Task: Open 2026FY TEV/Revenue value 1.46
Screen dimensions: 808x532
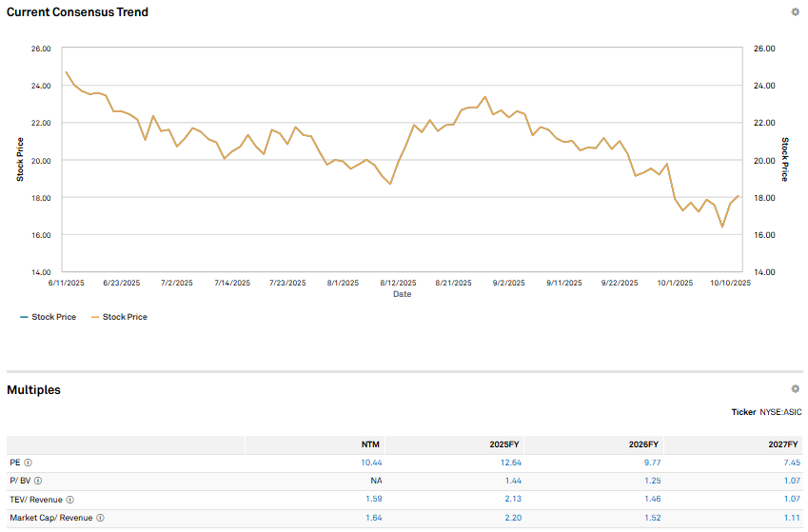Action: click(x=652, y=499)
